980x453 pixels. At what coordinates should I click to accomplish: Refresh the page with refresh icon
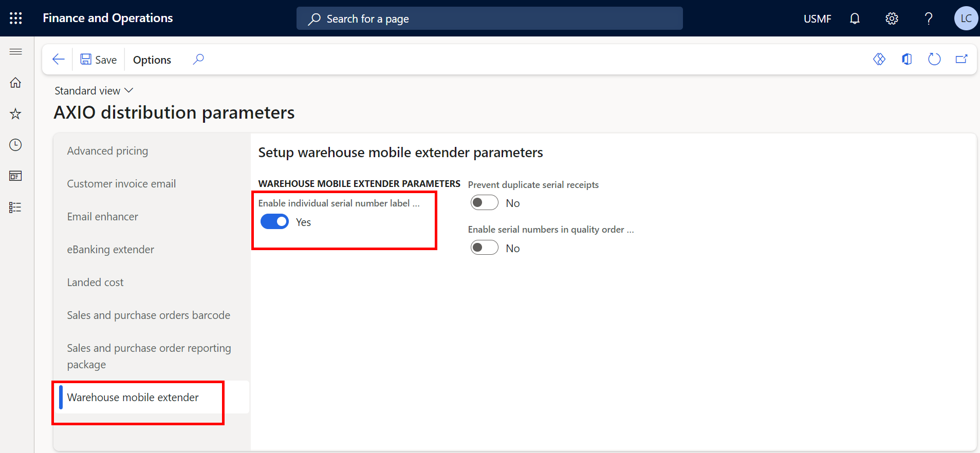934,60
